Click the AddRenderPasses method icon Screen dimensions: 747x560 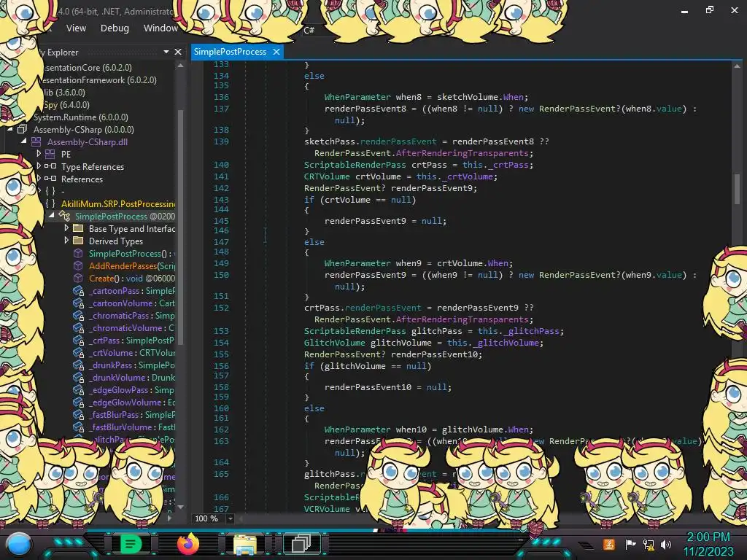point(78,265)
